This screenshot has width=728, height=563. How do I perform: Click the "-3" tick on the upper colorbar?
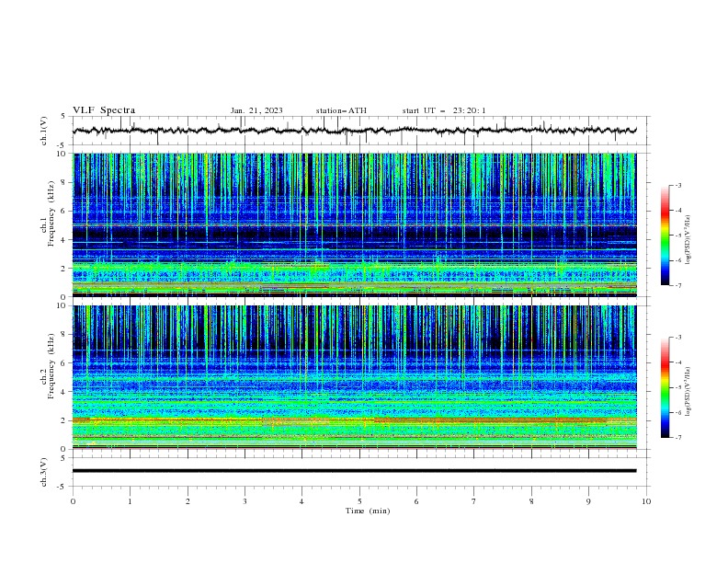tap(677, 185)
